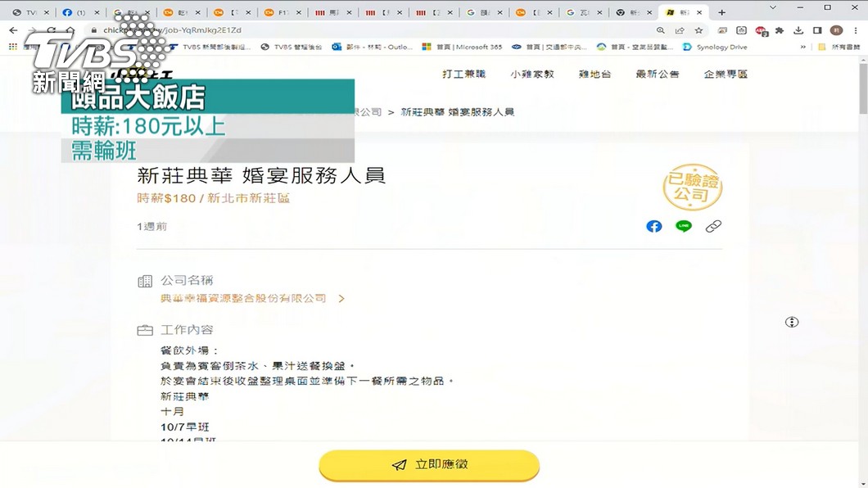Screen dimensions: 868x488
Task: Share the job posting on Facebook
Action: point(653,226)
